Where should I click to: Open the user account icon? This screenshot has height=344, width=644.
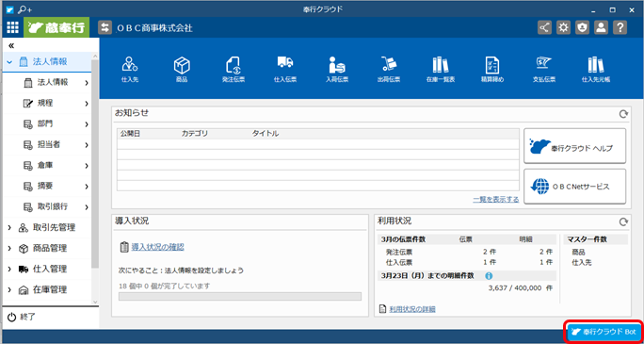tap(601, 27)
